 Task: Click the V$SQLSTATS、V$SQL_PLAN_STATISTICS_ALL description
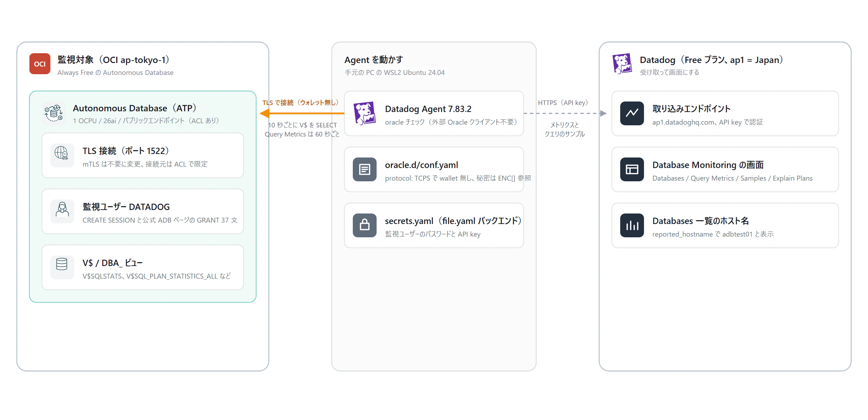156,276
